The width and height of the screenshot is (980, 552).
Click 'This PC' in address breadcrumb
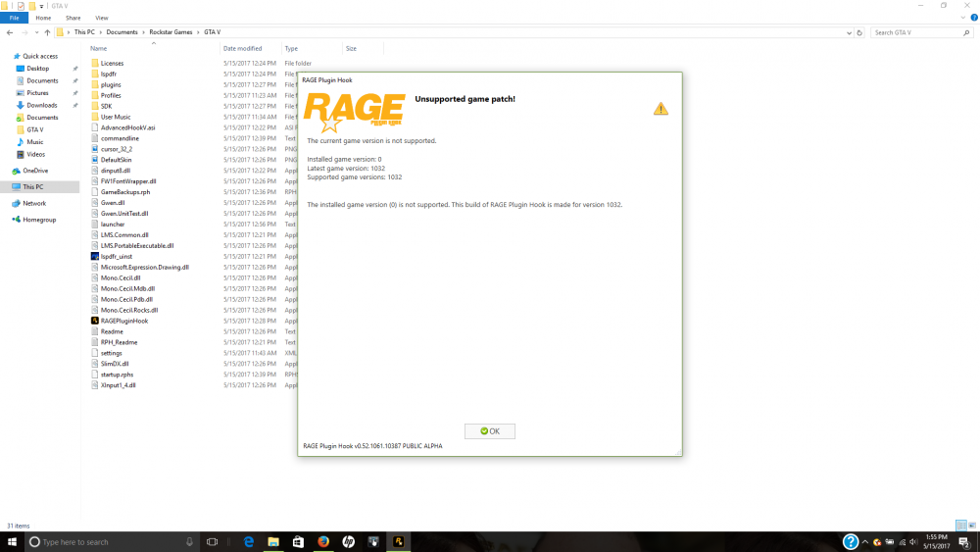click(84, 32)
